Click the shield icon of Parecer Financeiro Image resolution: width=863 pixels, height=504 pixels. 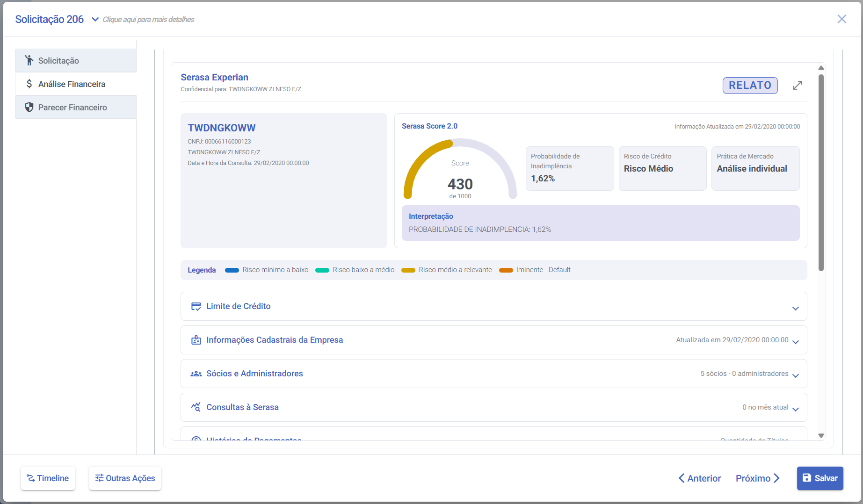(x=29, y=107)
